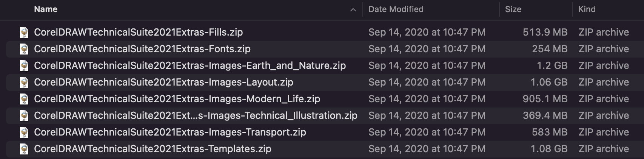Viewport: 644px width, 159px height.
Task: Click the Images-Layout.zip file icon
Action: pos(24,83)
